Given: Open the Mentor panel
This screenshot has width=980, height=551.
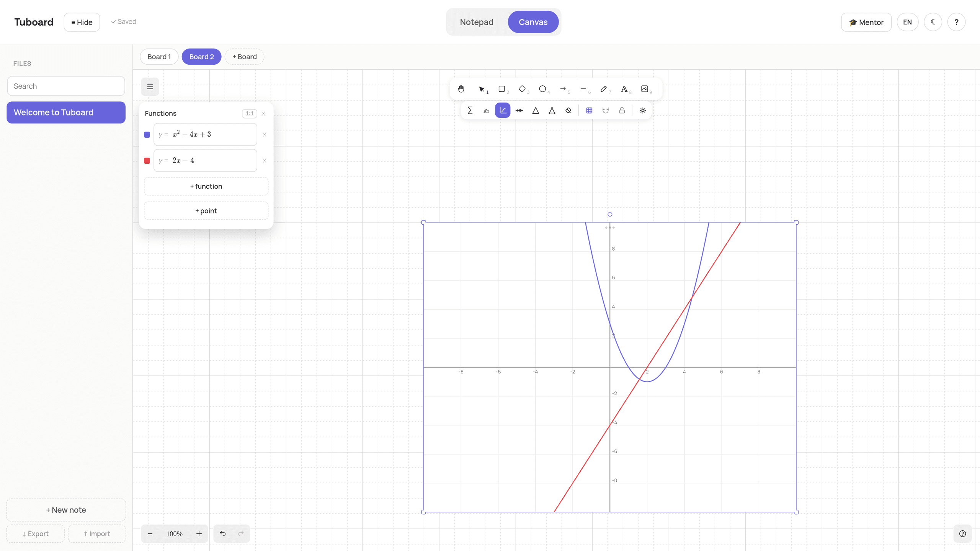Looking at the screenshot, I should point(866,22).
